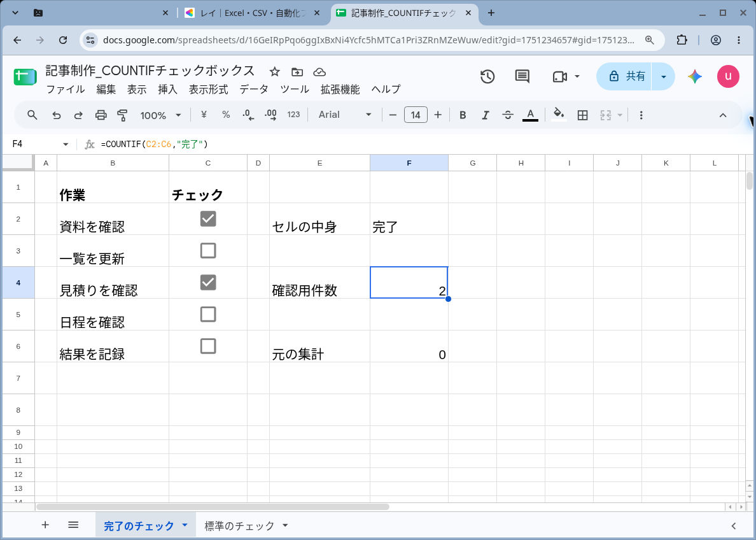
Task: Reload the page in browser
Action: pos(62,40)
